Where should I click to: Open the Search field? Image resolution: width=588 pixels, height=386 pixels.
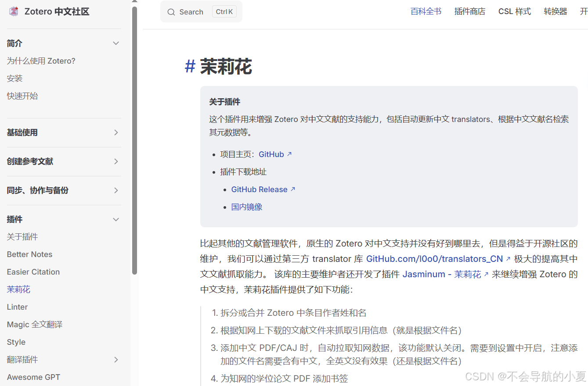click(201, 12)
